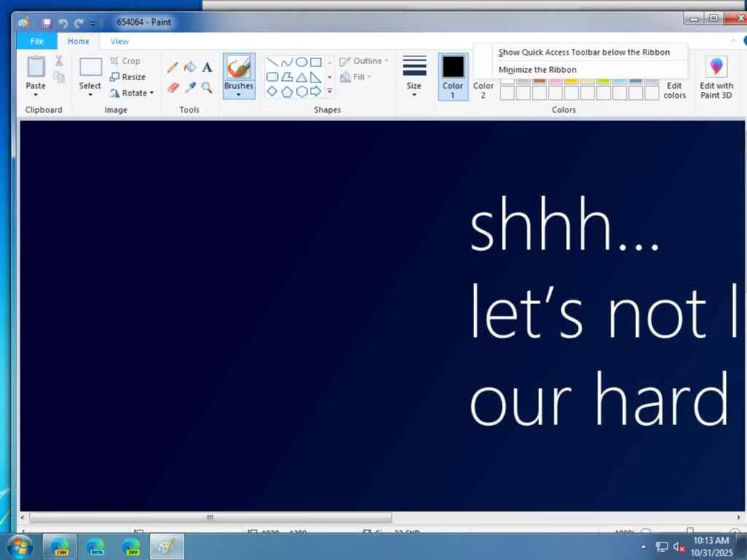Screen dimensions: 747x560
Task: Click the horizontal scrollbar left arrow
Action: click(x=23, y=517)
